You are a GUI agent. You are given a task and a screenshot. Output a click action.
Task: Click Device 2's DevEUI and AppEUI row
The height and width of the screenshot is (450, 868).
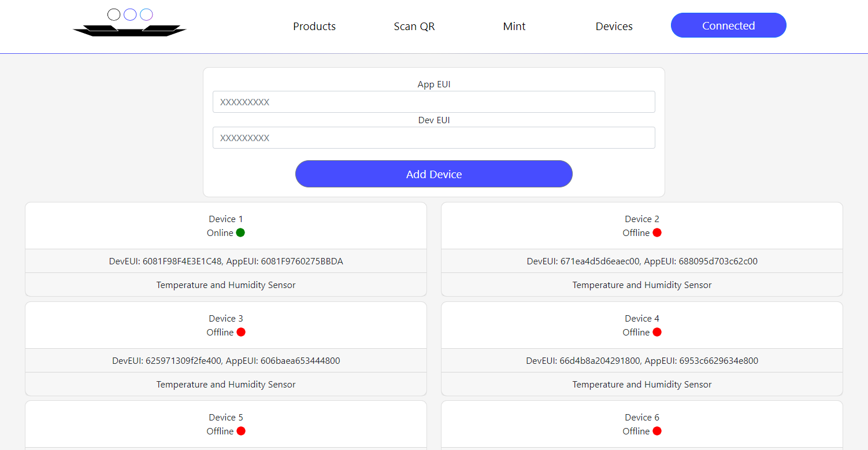click(x=642, y=261)
